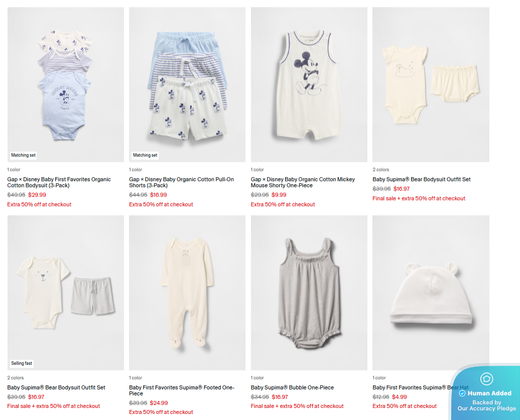Click the Backed by Our Accuracy Pledge banner

486,405
